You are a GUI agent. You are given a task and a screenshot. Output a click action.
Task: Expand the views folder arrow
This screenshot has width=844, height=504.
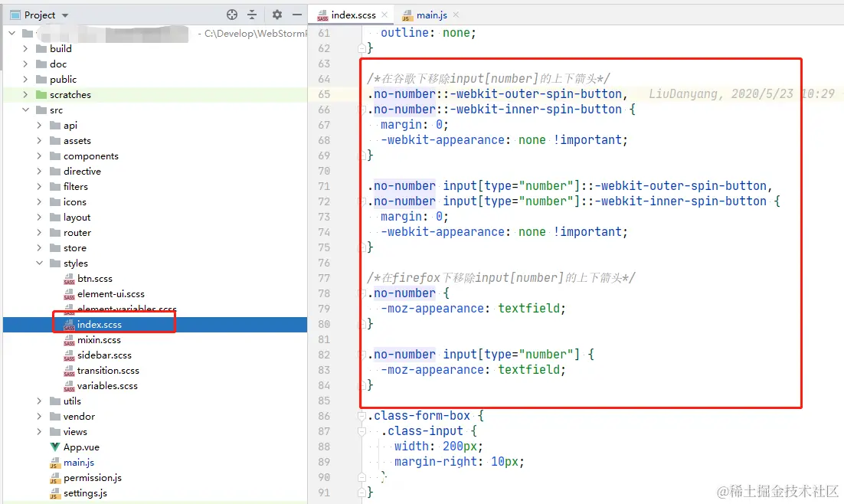coord(39,432)
